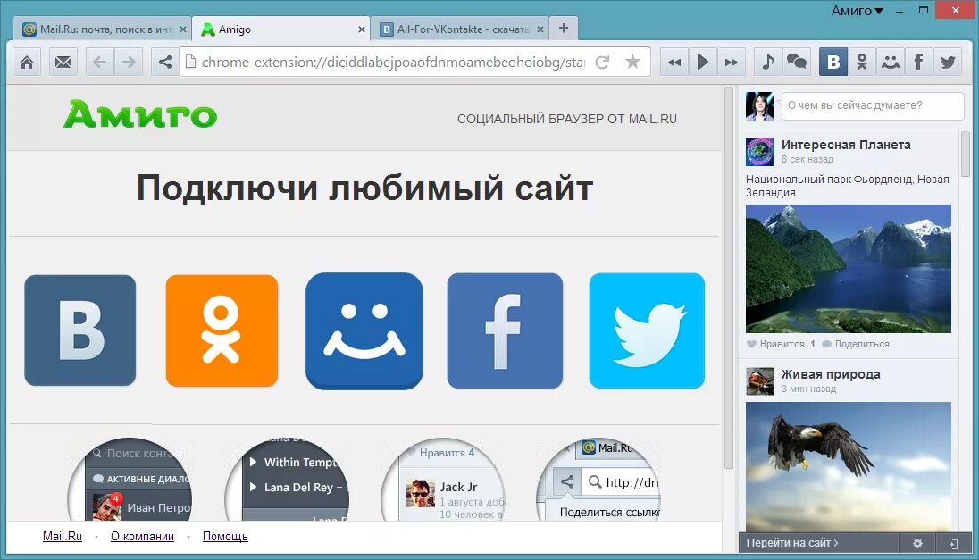This screenshot has width=979, height=560.
Task: Click the Живая природа avatar
Action: point(760,380)
